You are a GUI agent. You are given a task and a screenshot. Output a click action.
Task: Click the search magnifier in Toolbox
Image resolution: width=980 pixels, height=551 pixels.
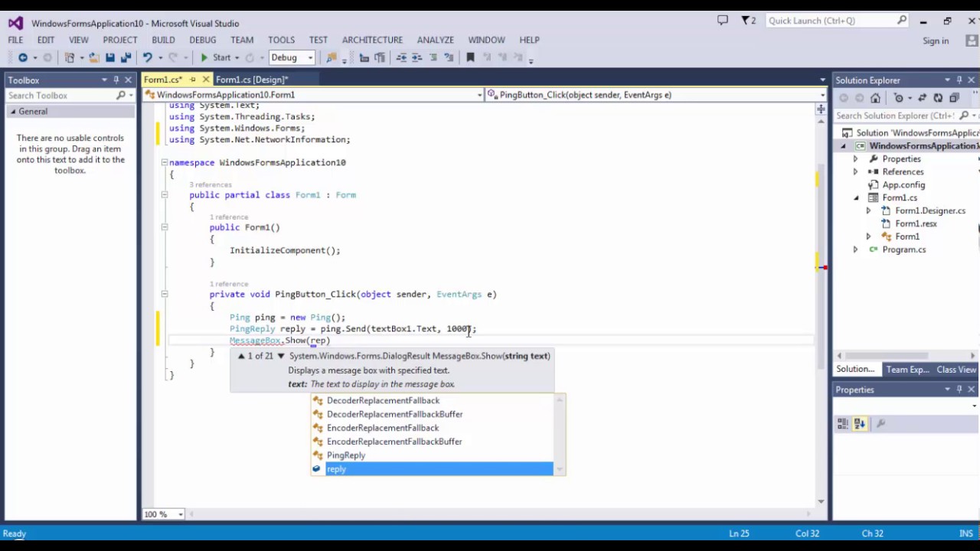pos(121,96)
